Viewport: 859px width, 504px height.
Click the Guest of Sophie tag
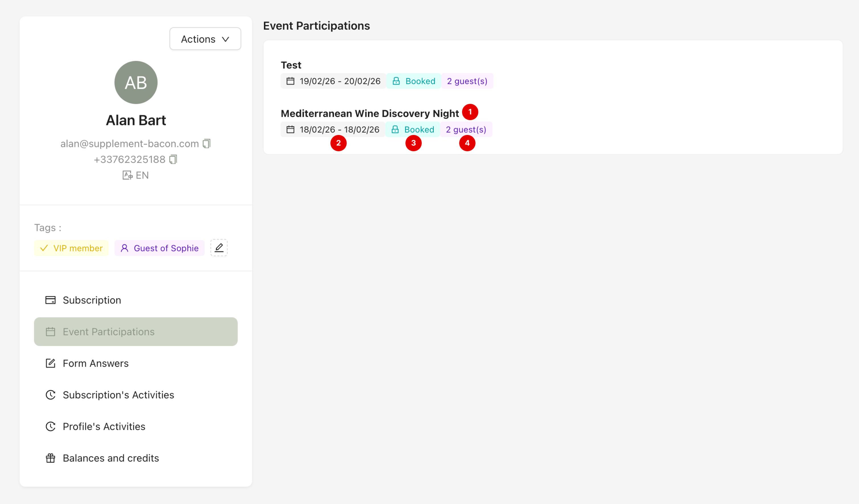(x=160, y=248)
